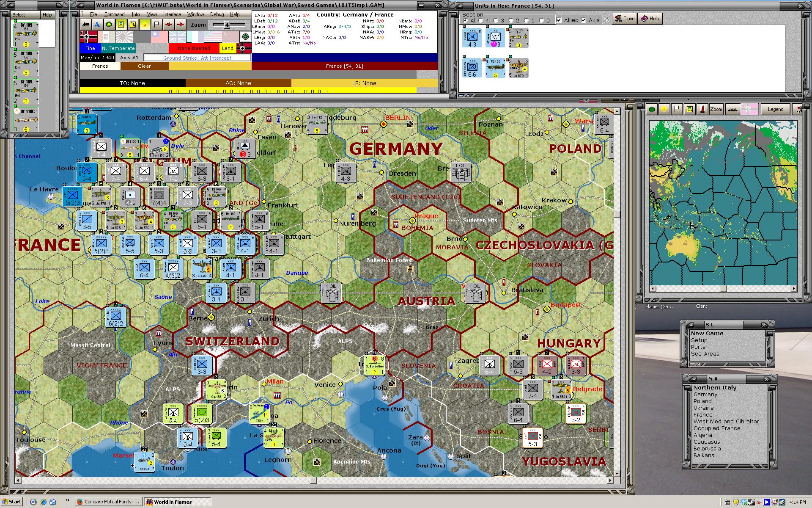Click the minimap horizontal scrollbar
812x508 pixels.
(724, 289)
